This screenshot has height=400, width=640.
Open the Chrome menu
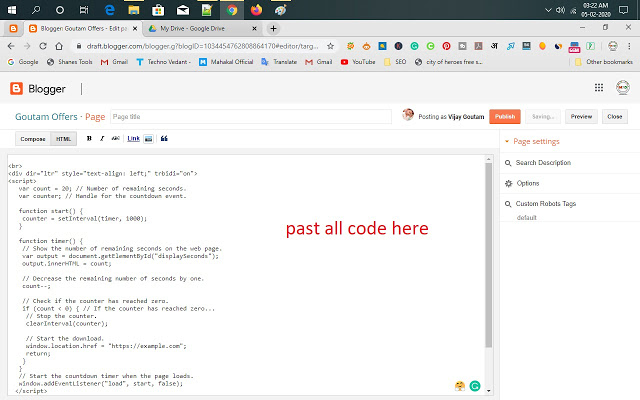point(629,46)
